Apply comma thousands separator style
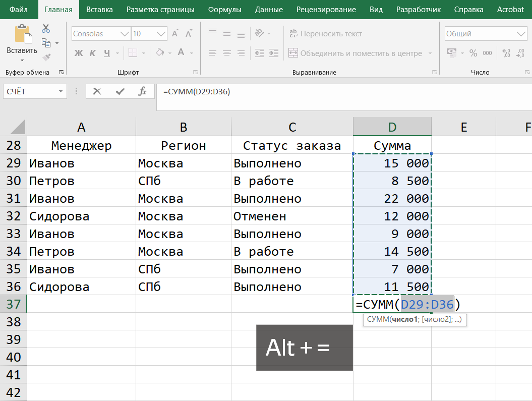The width and height of the screenshot is (532, 401). 487,53
